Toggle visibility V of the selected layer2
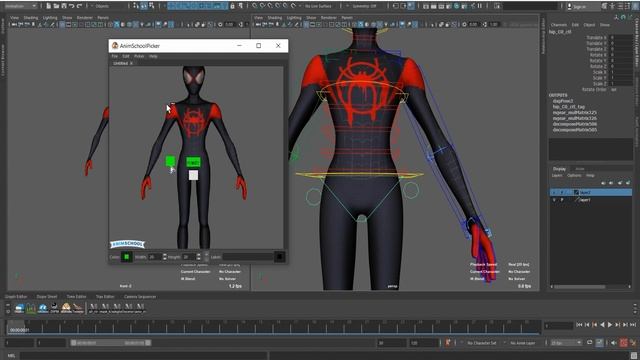The height and width of the screenshot is (360, 640). click(554, 192)
